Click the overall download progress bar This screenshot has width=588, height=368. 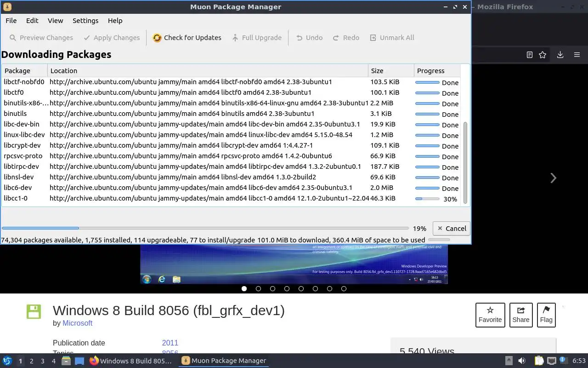click(x=205, y=228)
